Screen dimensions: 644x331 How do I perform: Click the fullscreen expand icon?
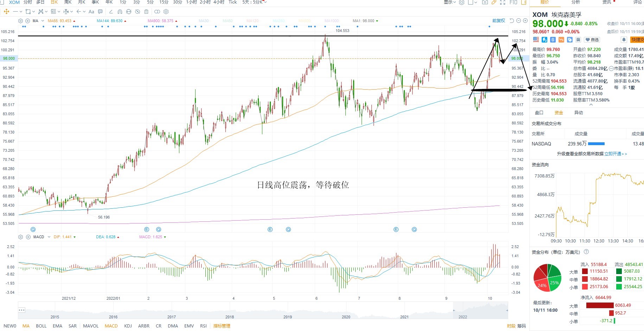coord(503,2)
